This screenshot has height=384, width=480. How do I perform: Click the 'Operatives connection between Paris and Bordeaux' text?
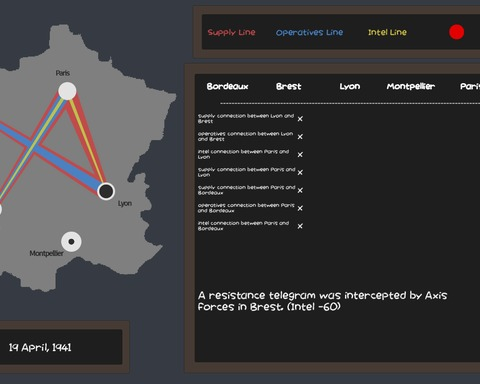point(246,208)
